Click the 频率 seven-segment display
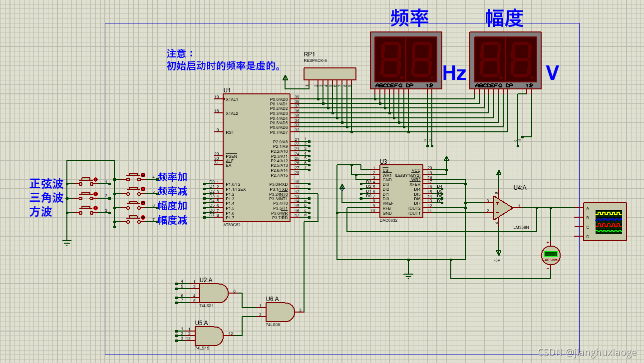This screenshot has width=644, height=363. [405, 60]
